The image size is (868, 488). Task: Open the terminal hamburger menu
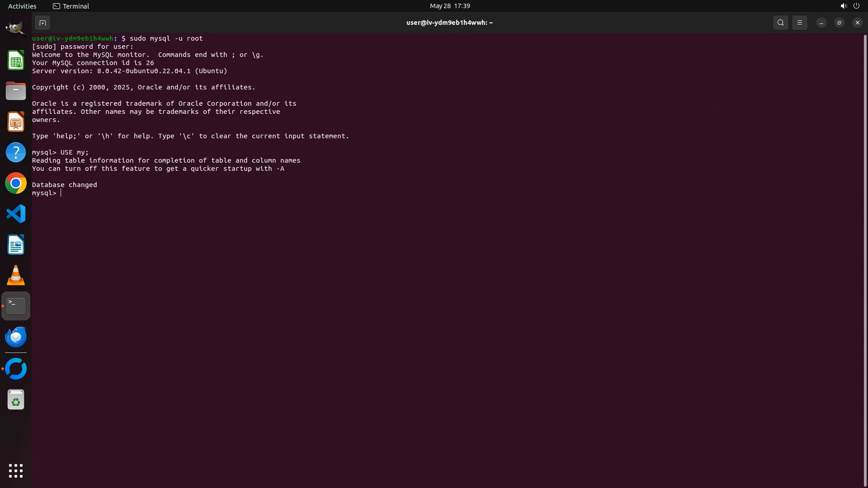tap(799, 23)
